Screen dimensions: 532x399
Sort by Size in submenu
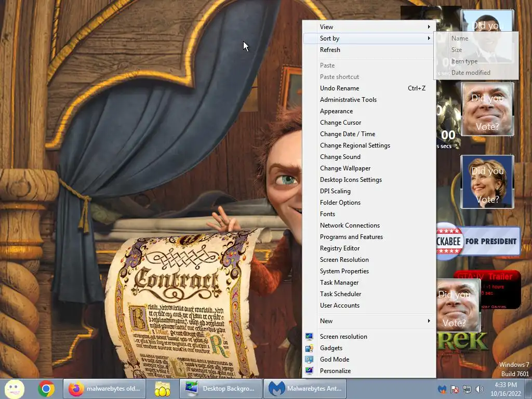point(476,50)
